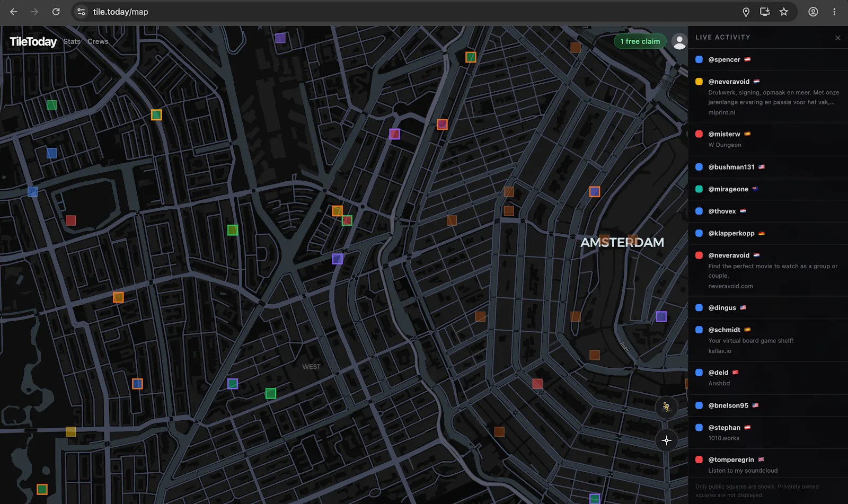Click the flag icon next to @deld
The image size is (848, 504).
736,373
